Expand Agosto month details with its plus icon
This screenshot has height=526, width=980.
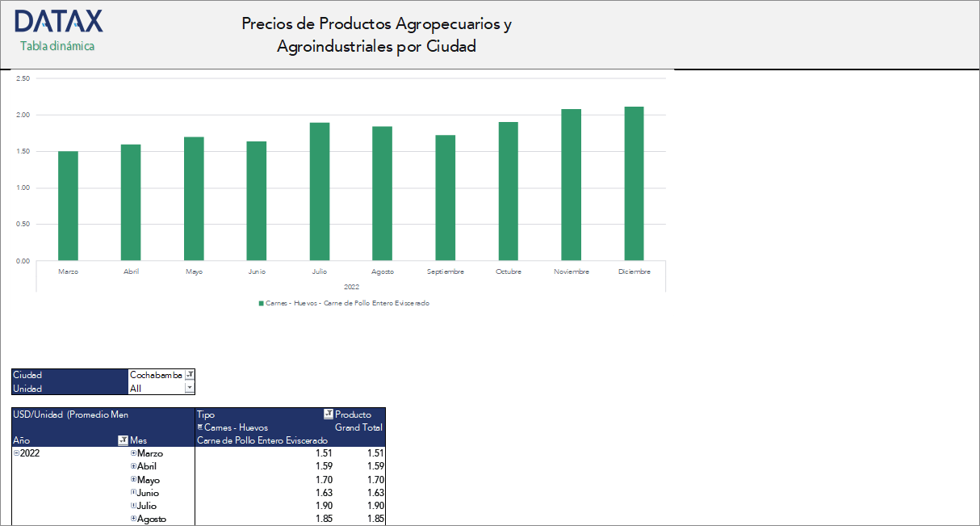point(132,517)
